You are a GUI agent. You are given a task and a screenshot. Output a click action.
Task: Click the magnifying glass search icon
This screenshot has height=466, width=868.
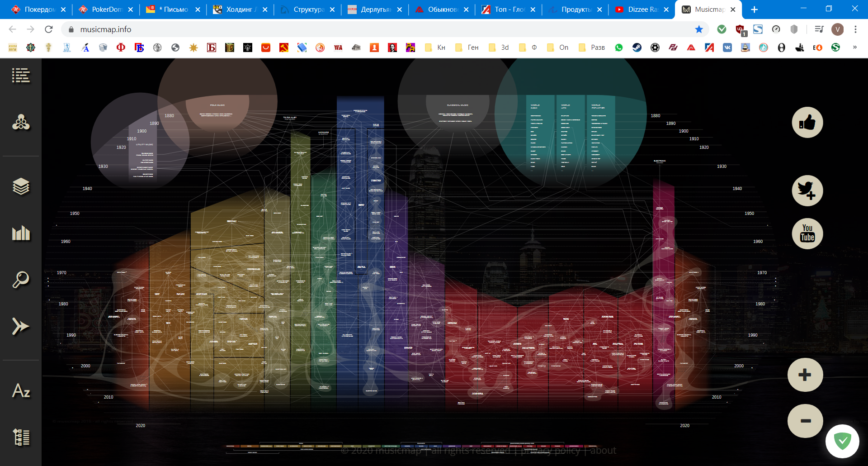pyautogui.click(x=21, y=280)
